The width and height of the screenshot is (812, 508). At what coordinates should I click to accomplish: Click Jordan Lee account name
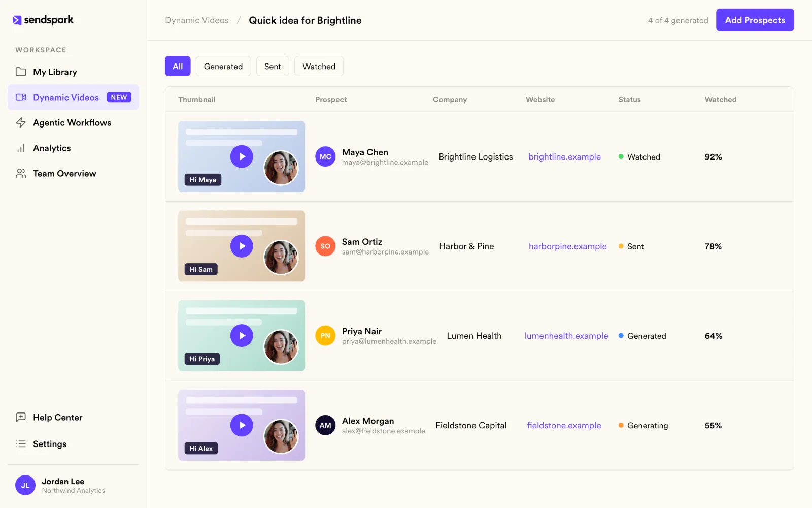coord(63,481)
